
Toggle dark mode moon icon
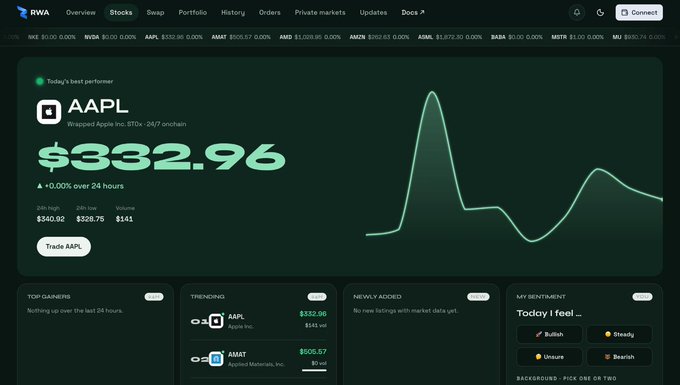[600, 13]
